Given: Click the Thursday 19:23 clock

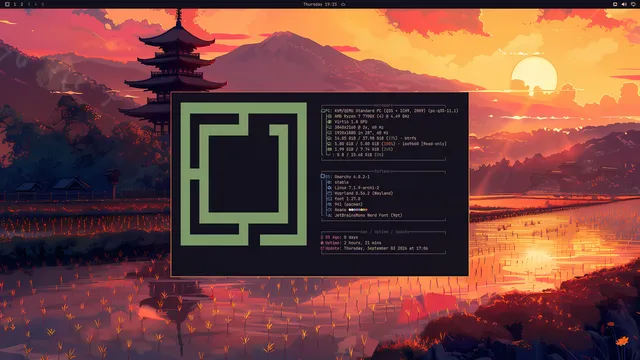Looking at the screenshot, I should point(320,4).
